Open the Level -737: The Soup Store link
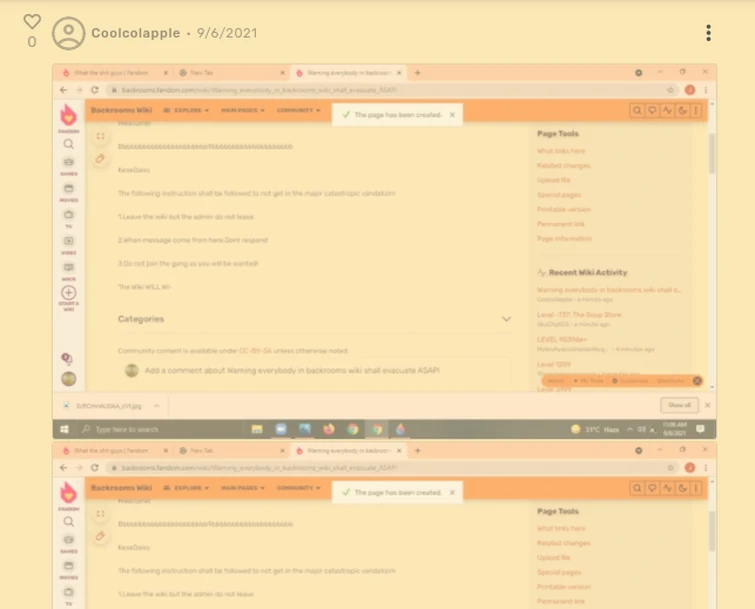The height and width of the screenshot is (609, 755). coord(579,315)
